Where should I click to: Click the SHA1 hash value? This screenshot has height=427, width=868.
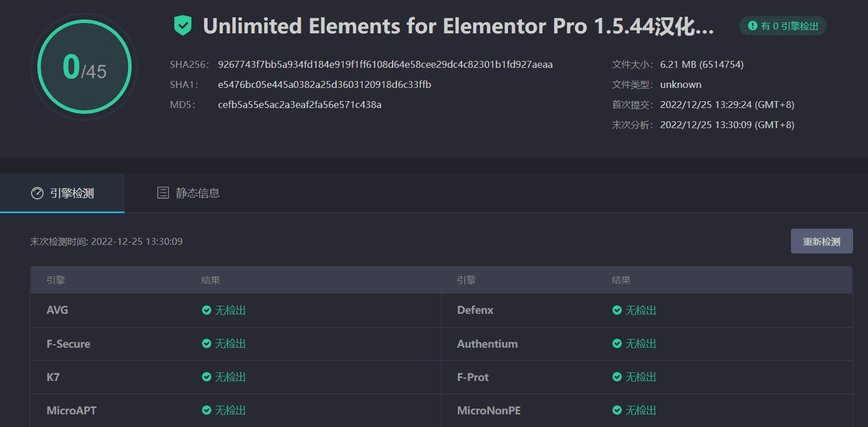pyautogui.click(x=325, y=84)
